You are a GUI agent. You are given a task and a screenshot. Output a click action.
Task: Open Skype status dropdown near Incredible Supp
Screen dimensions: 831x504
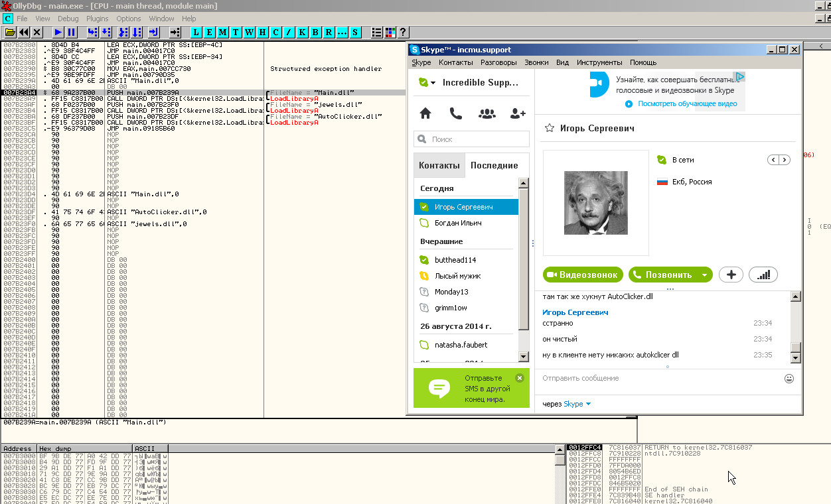(x=433, y=83)
